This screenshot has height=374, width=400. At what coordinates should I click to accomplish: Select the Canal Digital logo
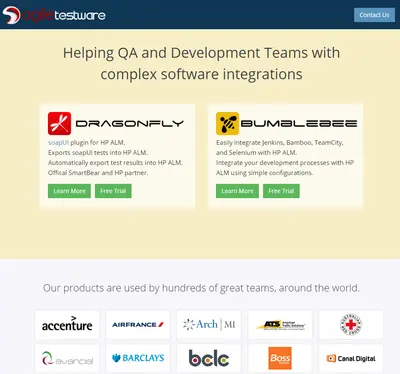pos(351,359)
